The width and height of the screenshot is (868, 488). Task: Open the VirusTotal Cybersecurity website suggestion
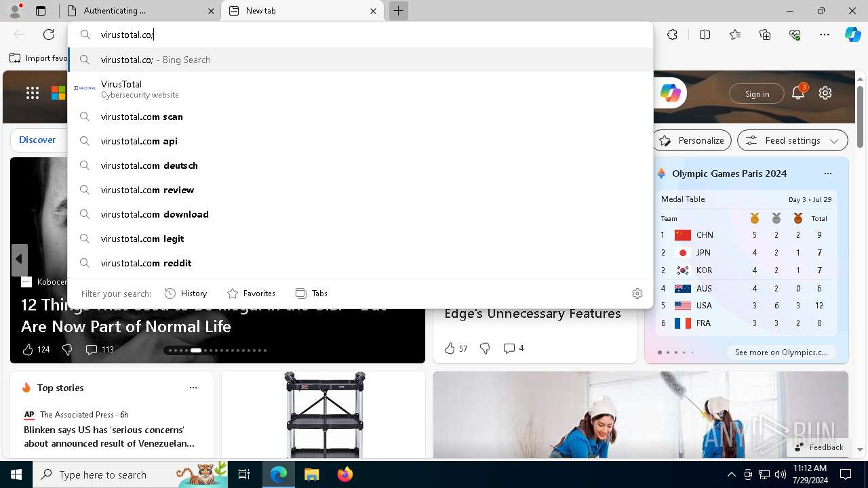pos(360,89)
